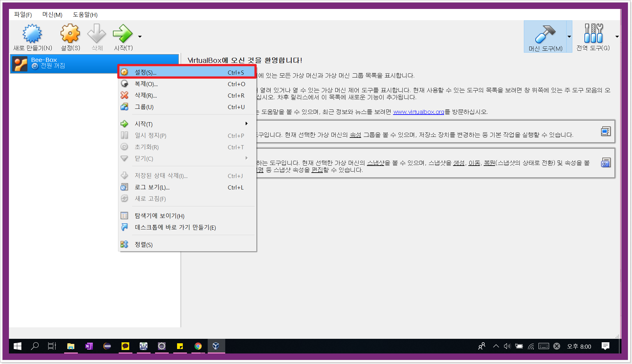Image resolution: width=632 pixels, height=364 pixels.
Task: Expand the 닫기(C) submenu in context menu
Action: click(187, 159)
